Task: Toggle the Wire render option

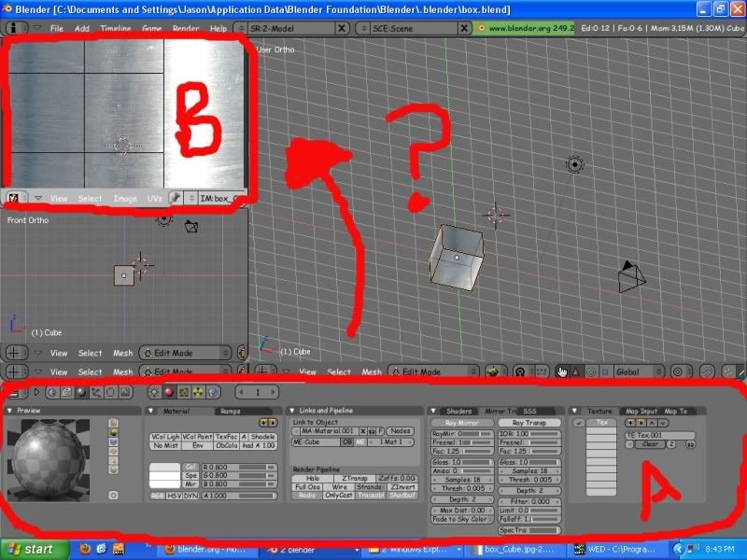Action: [x=339, y=487]
